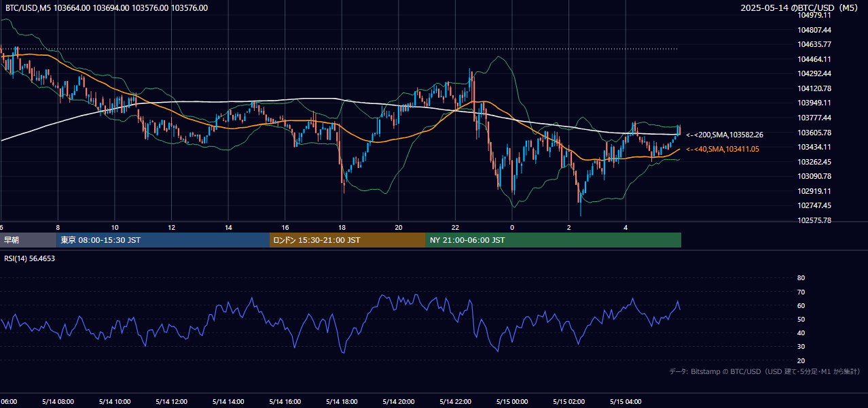Image resolution: width=868 pixels, height=408 pixels.
Task: Click hour 14 on the price chart axis
Action: click(229, 227)
